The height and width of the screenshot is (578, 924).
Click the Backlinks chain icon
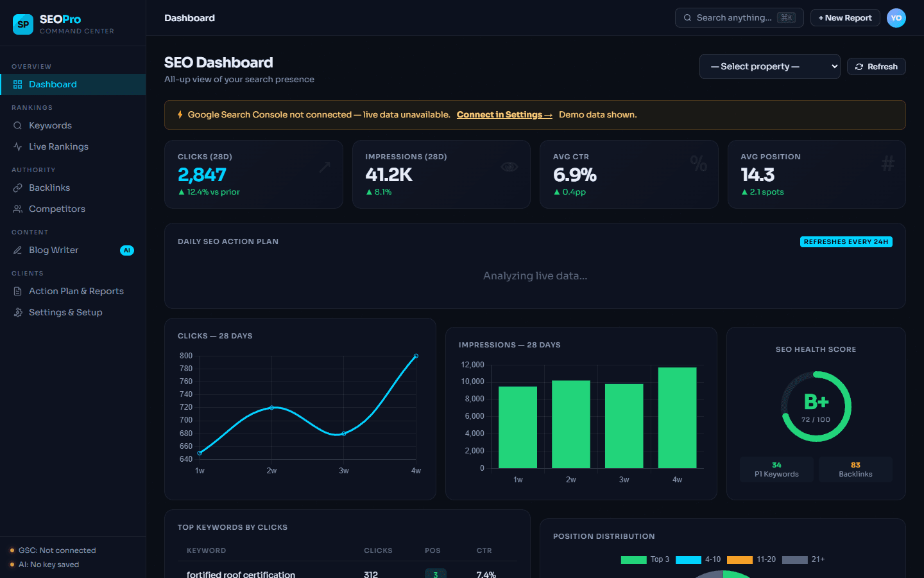point(17,188)
